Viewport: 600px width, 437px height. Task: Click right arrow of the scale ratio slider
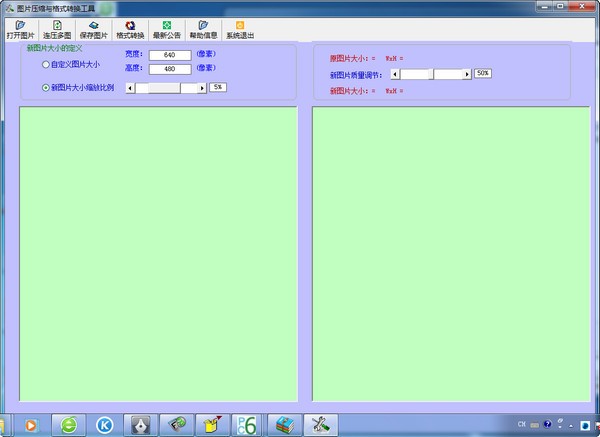pos(203,88)
